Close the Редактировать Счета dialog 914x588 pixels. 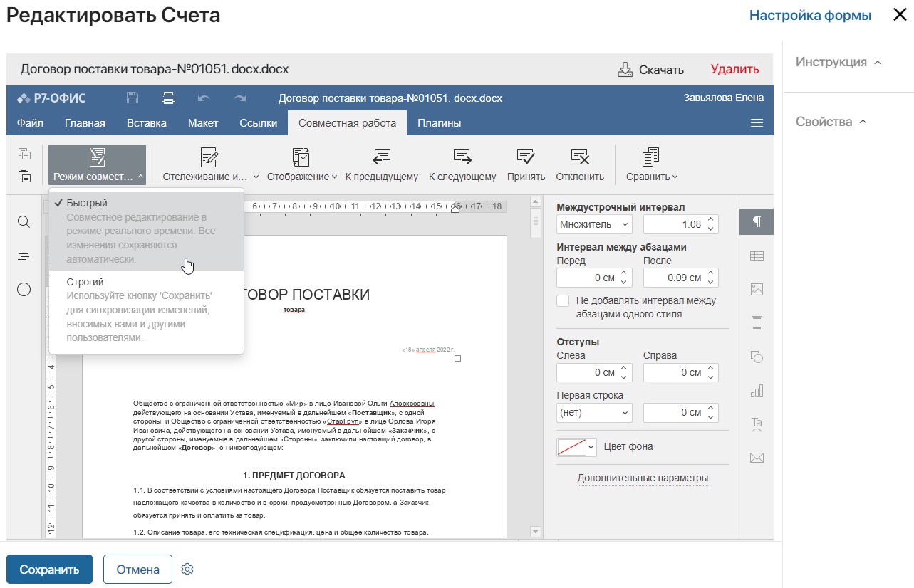coord(900,15)
